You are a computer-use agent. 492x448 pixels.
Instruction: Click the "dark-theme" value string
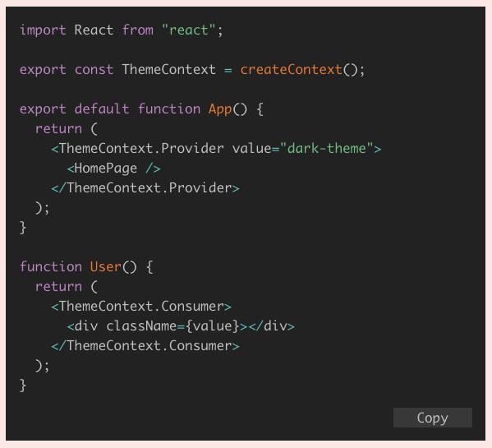point(326,148)
